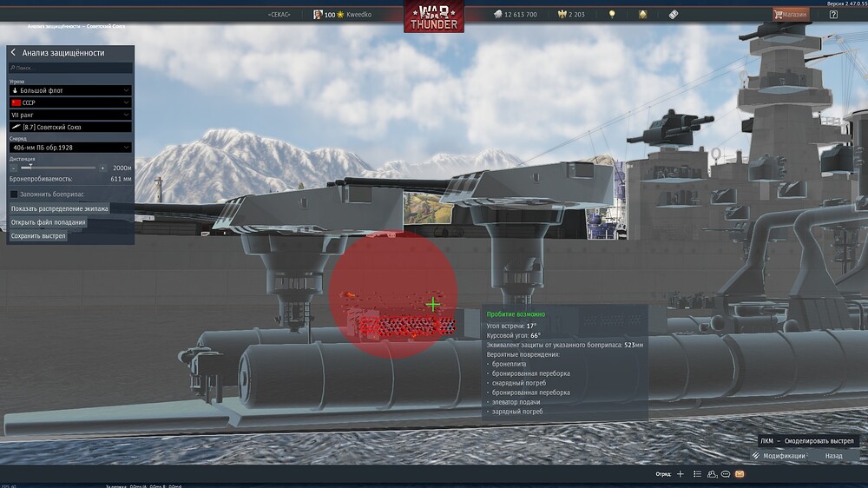The image size is (868, 488).
Task: Open the player profile avatar icon
Action: 317,15
